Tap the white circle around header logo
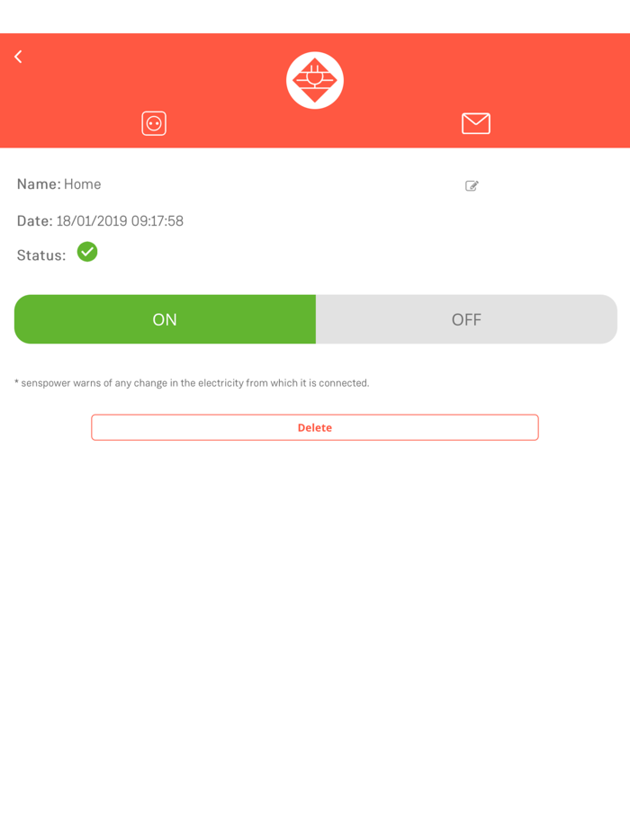 click(x=315, y=80)
